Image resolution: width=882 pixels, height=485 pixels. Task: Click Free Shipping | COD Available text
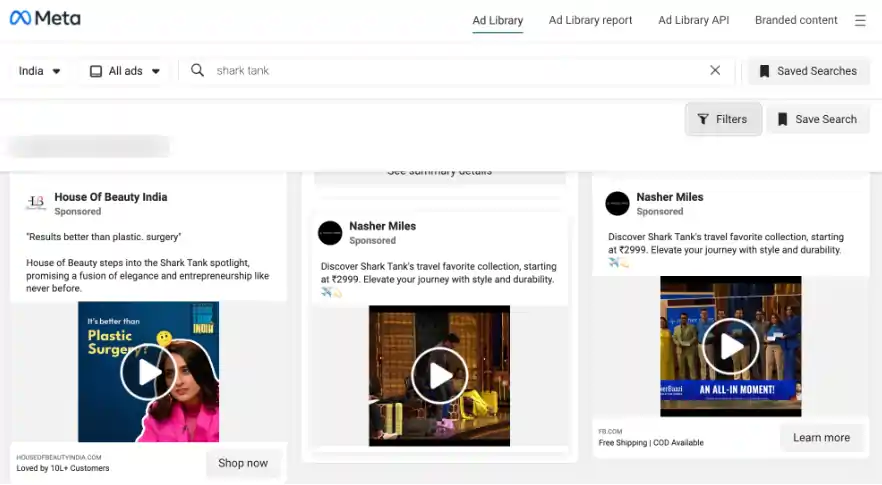(651, 443)
